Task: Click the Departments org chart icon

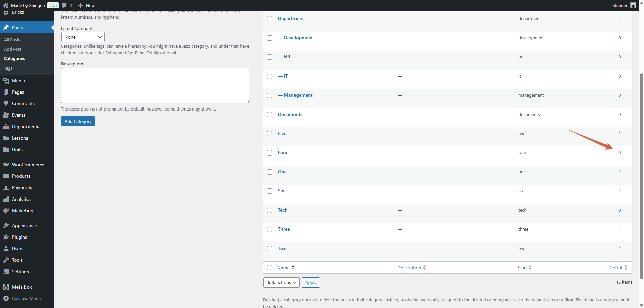Action: pyautogui.click(x=6, y=126)
